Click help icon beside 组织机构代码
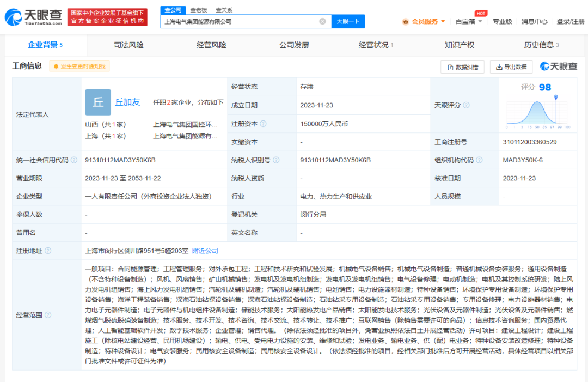 479,160
